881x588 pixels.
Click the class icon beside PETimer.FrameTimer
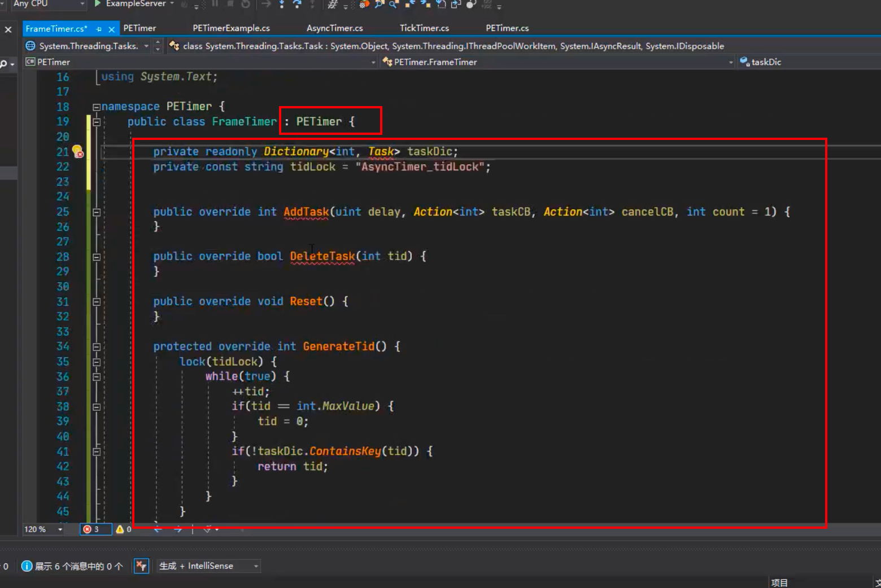[x=387, y=62]
